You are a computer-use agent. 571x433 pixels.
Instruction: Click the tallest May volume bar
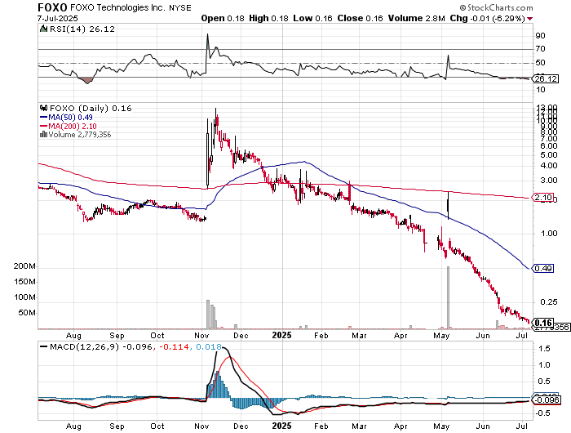pos(448,298)
